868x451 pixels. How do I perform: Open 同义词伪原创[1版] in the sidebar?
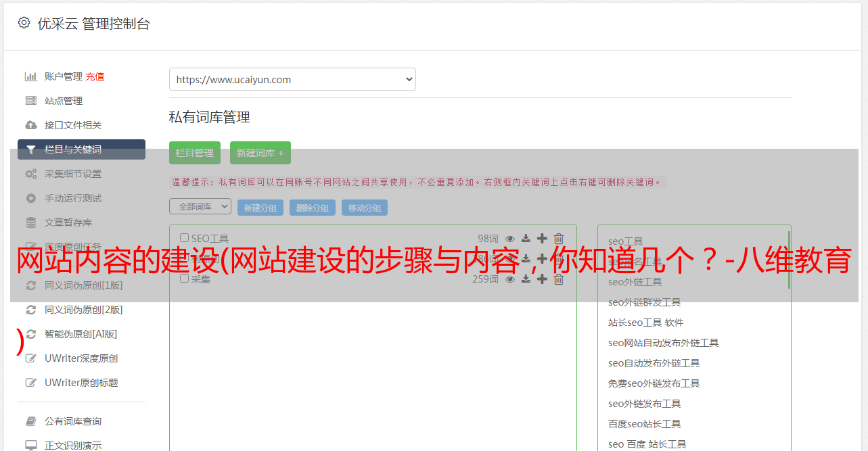(x=84, y=285)
